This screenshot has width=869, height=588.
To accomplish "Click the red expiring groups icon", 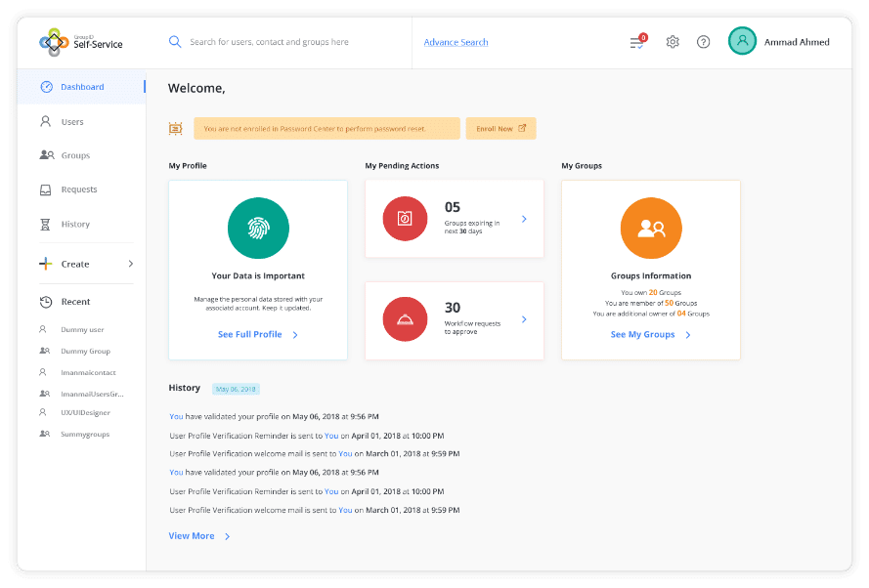I will [405, 219].
